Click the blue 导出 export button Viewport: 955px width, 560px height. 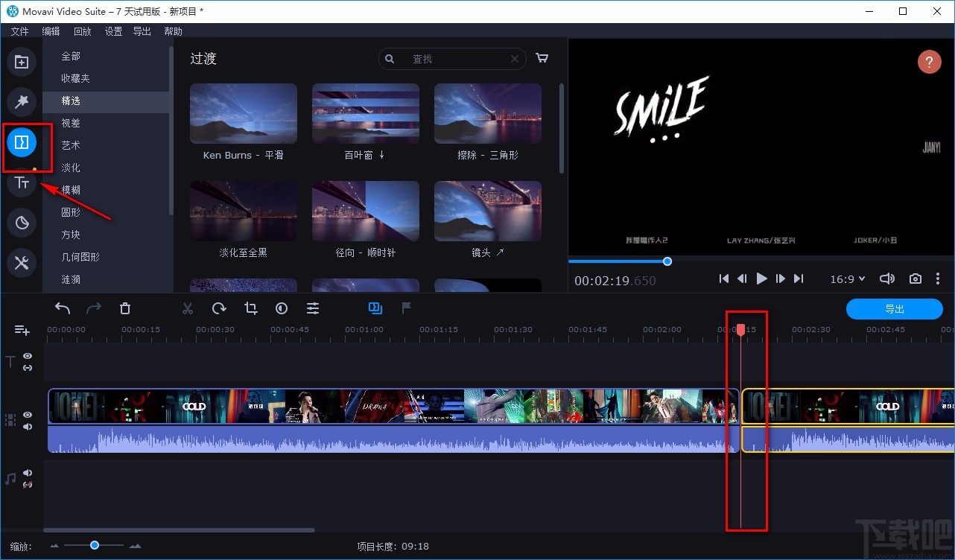coord(895,309)
